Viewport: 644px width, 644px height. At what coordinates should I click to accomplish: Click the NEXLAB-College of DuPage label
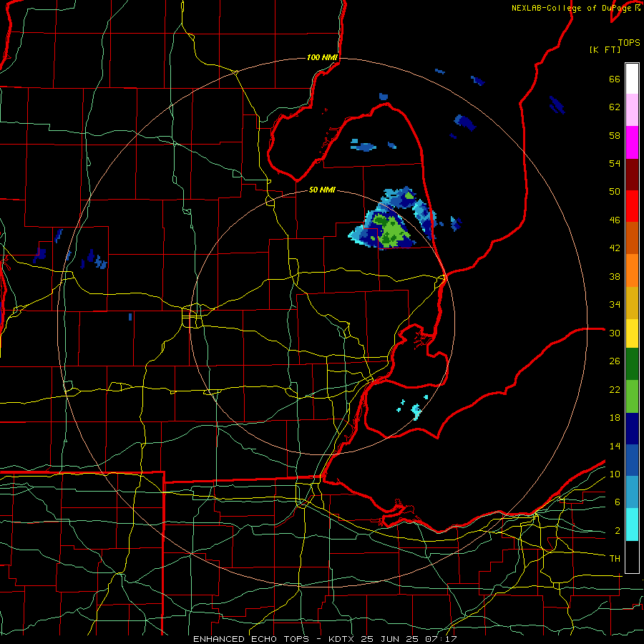571,8
